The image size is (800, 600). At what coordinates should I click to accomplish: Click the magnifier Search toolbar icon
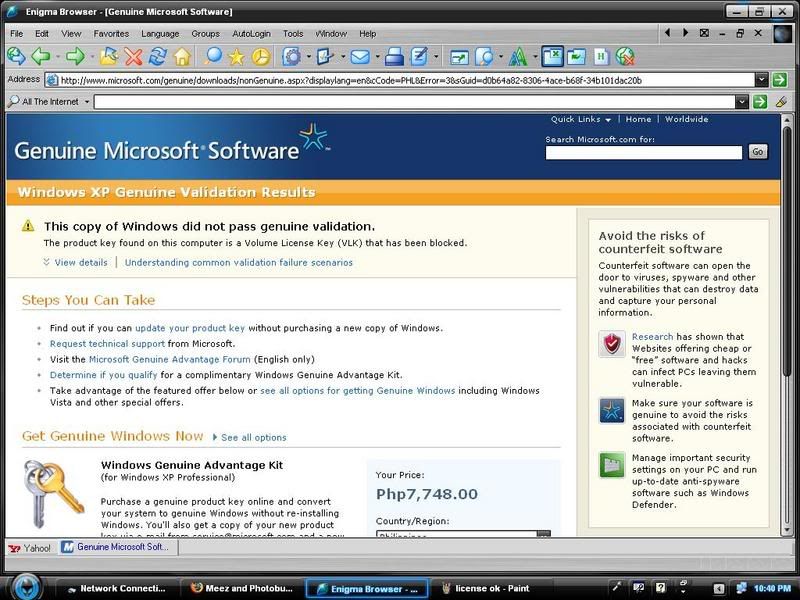[x=213, y=57]
